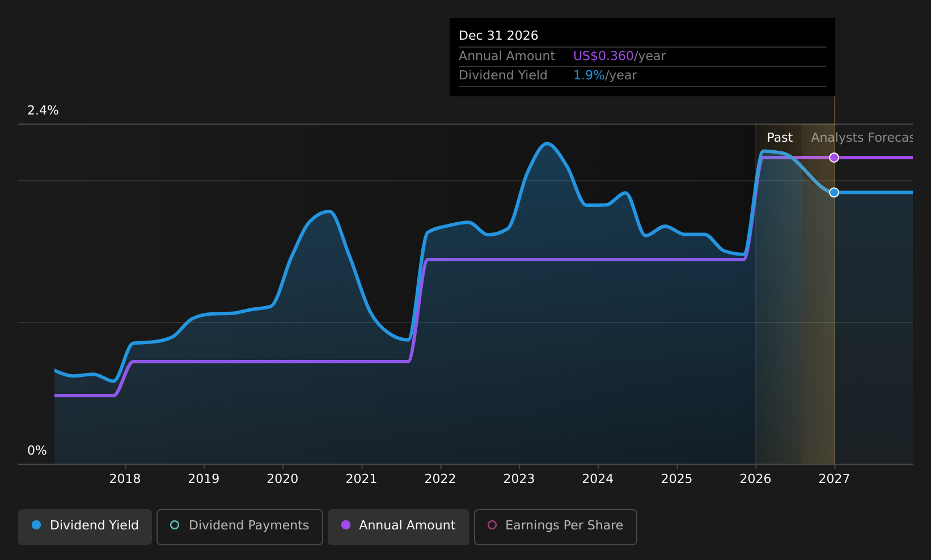Viewport: 931px width, 560px height.
Task: Click the Annual Amount tooltip row label
Action: (507, 56)
